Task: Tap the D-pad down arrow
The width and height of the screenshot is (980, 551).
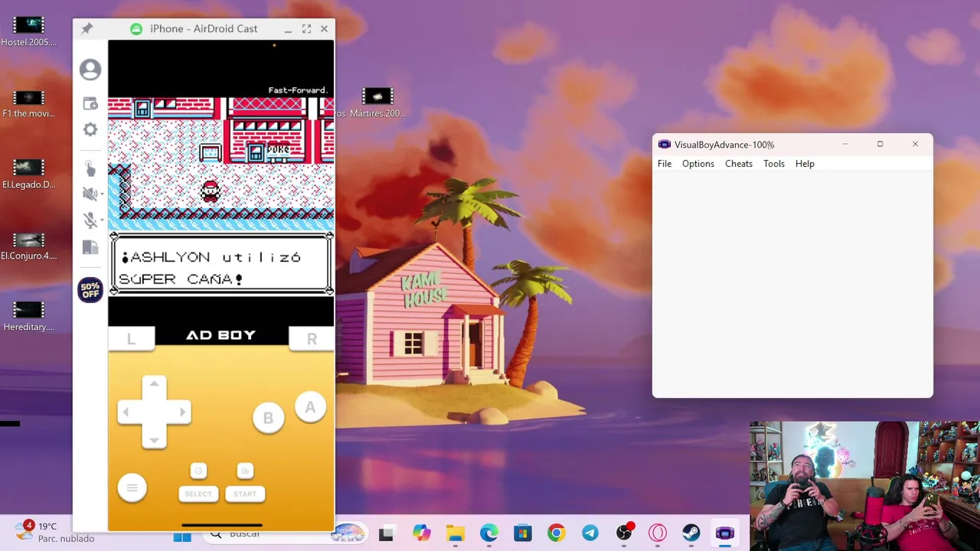Action: (x=154, y=439)
